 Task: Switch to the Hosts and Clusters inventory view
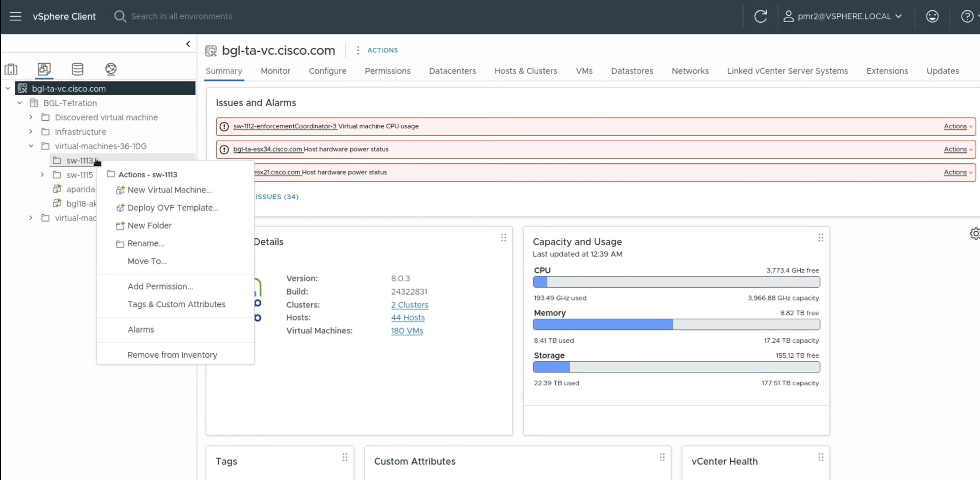(12, 69)
